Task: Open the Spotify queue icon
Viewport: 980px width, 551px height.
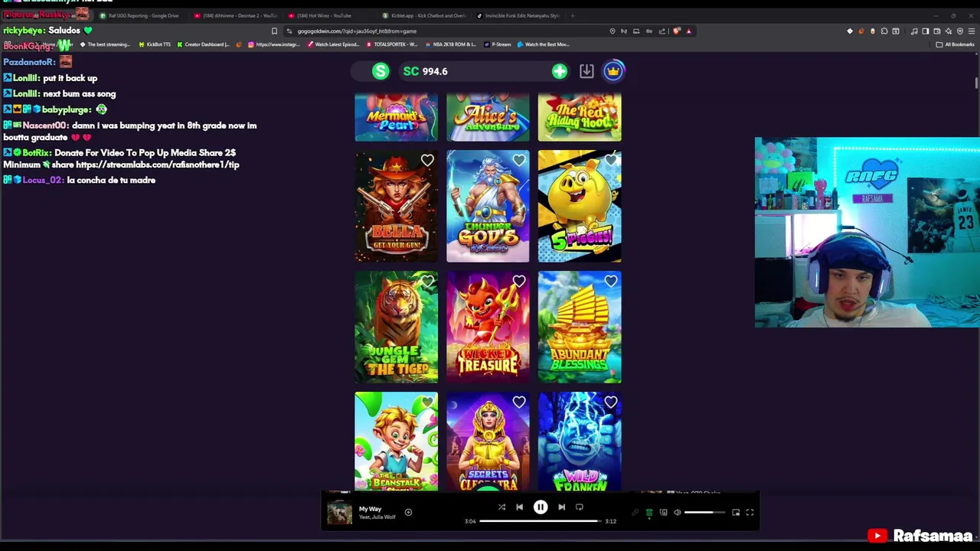Action: 649,513
